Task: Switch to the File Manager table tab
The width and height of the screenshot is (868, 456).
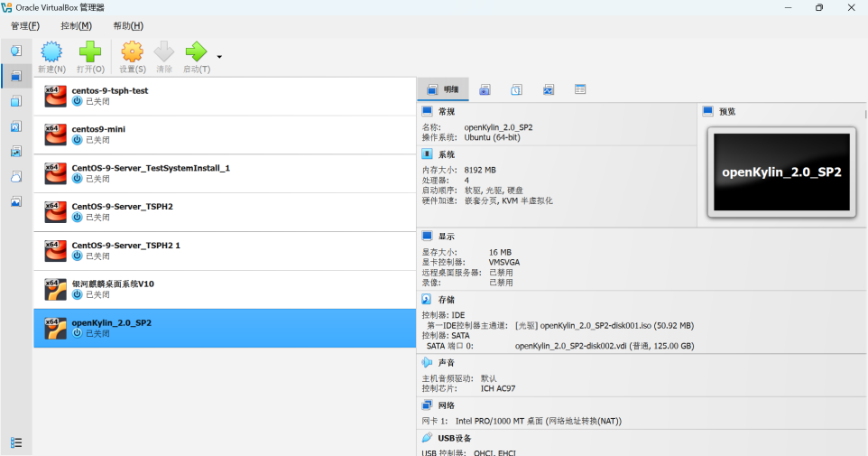Action: [580, 89]
